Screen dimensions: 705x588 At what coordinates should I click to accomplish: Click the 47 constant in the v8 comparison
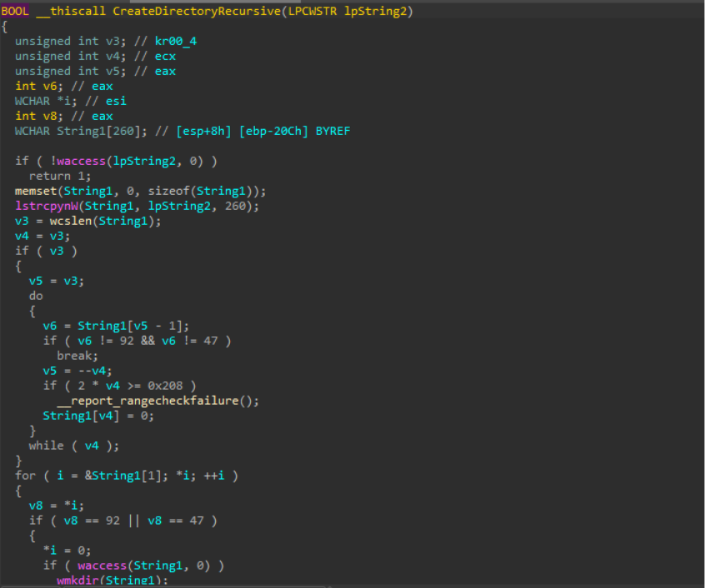coord(197,521)
